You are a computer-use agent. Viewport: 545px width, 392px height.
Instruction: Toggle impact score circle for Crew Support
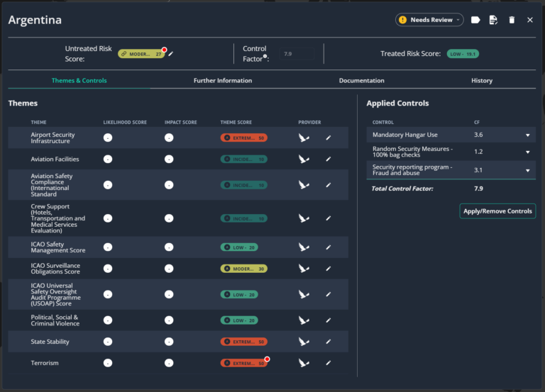coord(169,218)
